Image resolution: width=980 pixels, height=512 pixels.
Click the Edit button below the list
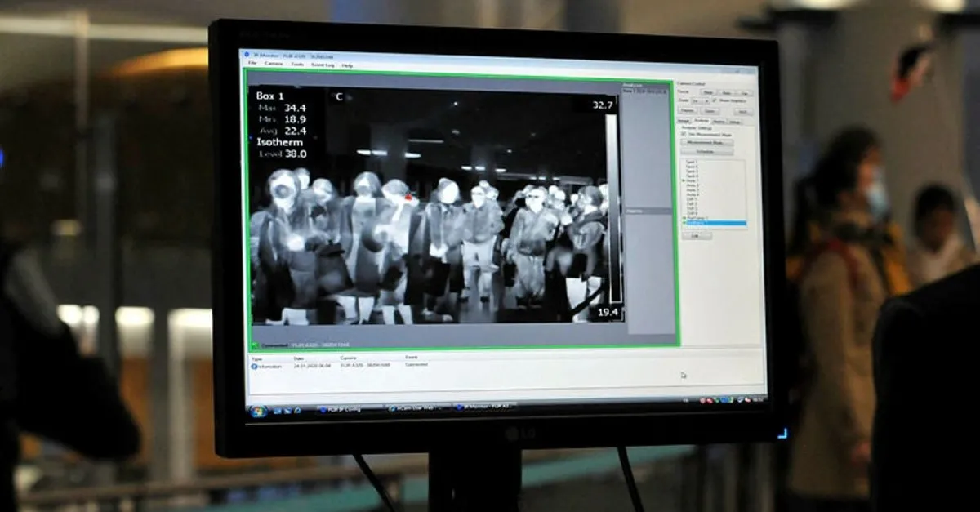coord(696,235)
